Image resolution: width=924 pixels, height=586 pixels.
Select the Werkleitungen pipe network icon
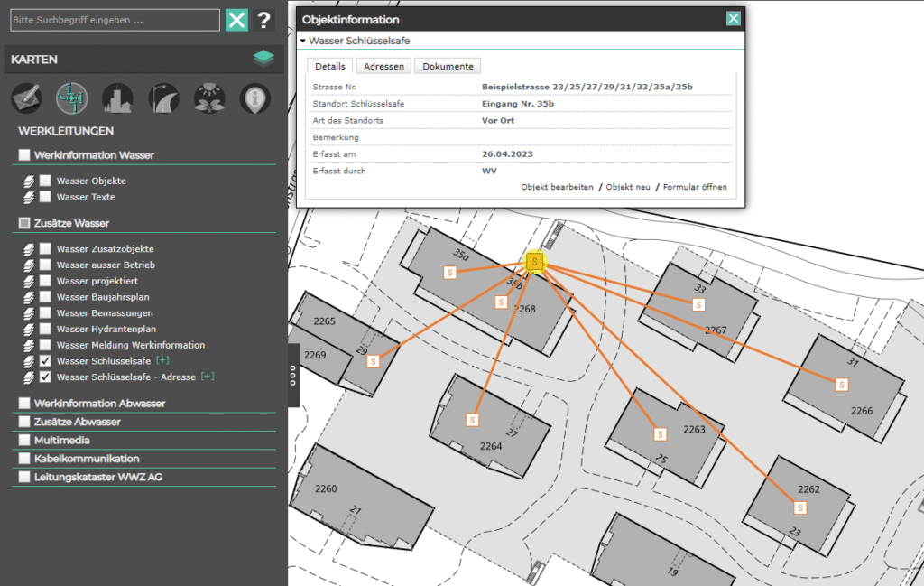(x=71, y=98)
